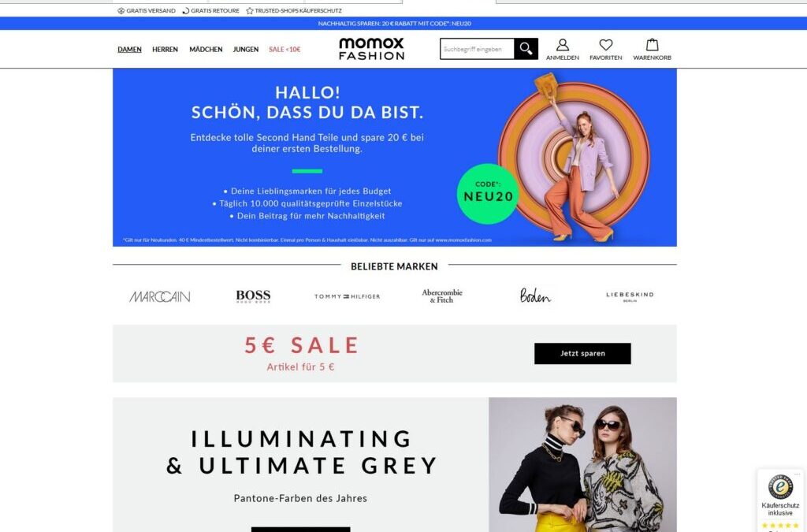Select the Boden brand logo
Screen dimensions: 807x532
(535, 296)
